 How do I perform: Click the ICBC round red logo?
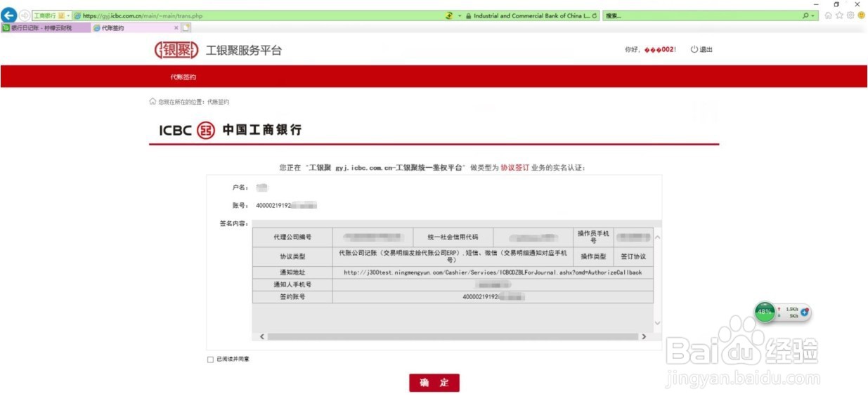coord(205,130)
